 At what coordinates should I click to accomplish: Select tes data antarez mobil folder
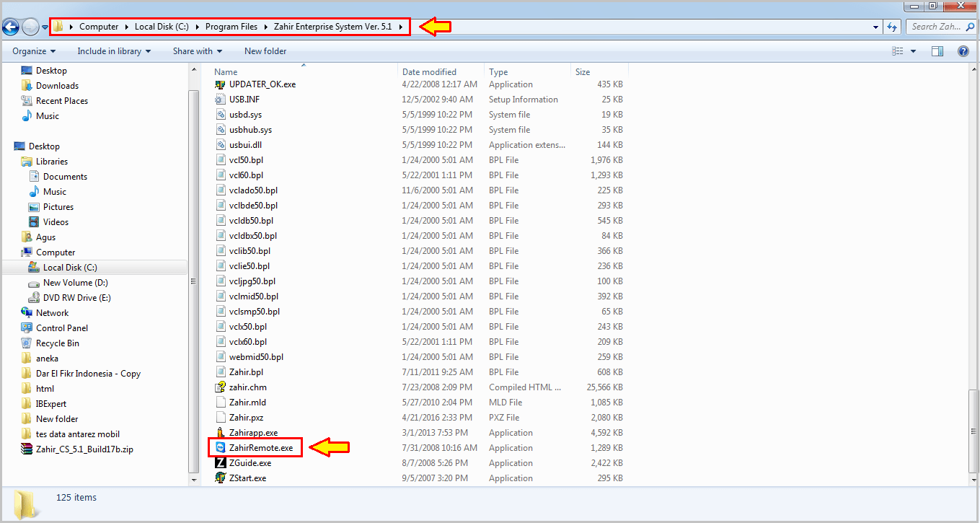(78, 434)
